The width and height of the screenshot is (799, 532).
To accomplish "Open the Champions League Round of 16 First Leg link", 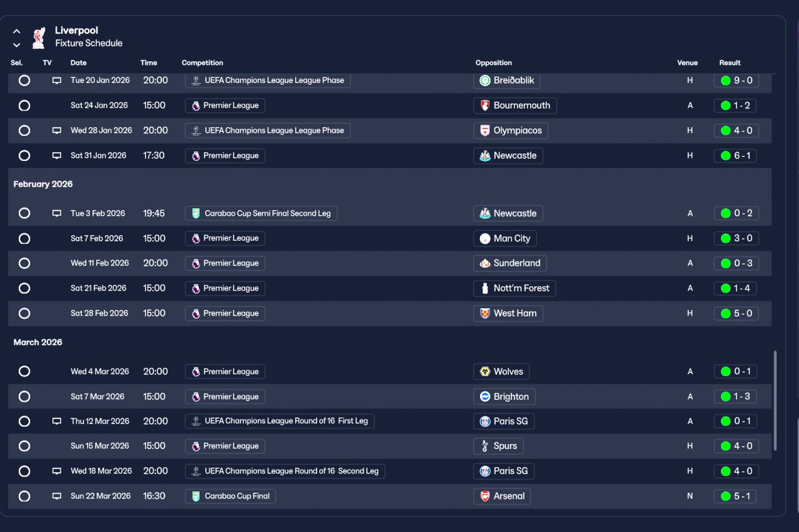I will (x=280, y=421).
